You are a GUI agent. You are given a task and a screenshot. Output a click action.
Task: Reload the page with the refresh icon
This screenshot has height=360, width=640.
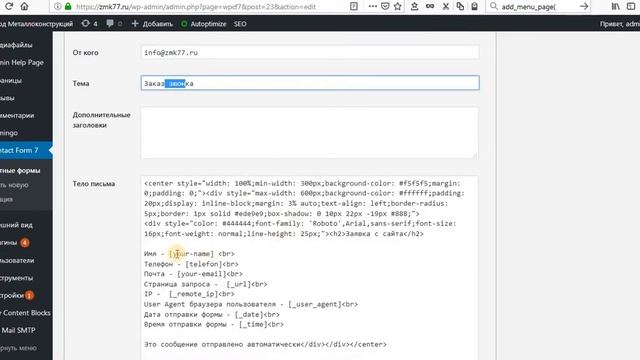pos(9,6)
